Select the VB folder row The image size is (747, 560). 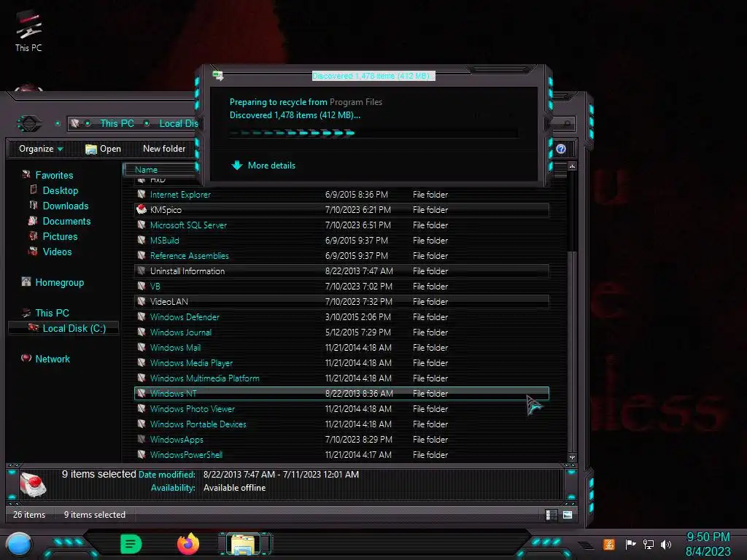pyautogui.click(x=342, y=286)
